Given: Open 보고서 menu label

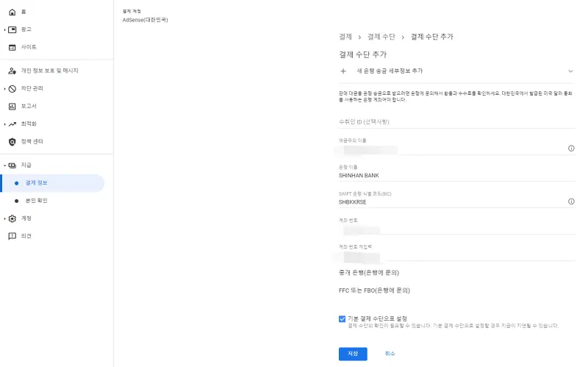Looking at the screenshot, I should coord(29,106).
